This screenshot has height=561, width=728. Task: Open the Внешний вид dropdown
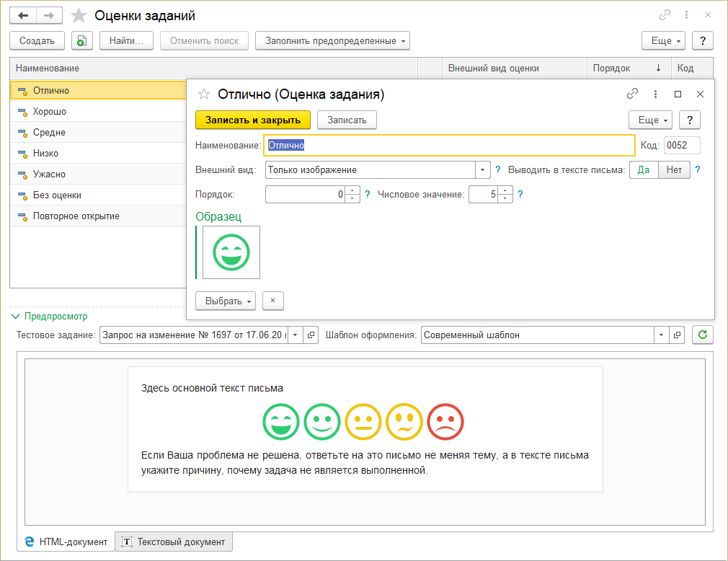tap(482, 170)
